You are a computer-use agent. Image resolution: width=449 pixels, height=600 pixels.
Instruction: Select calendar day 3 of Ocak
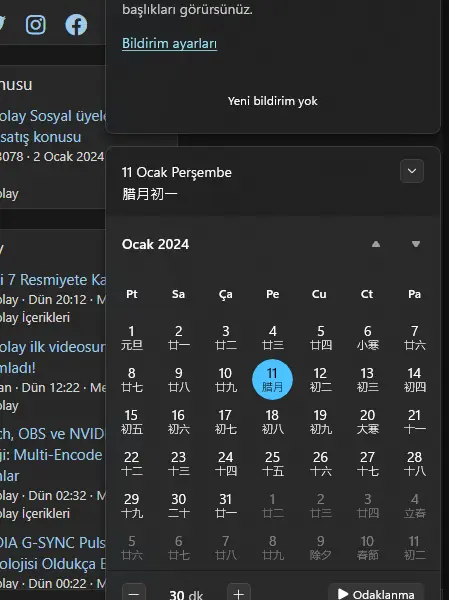pos(225,338)
